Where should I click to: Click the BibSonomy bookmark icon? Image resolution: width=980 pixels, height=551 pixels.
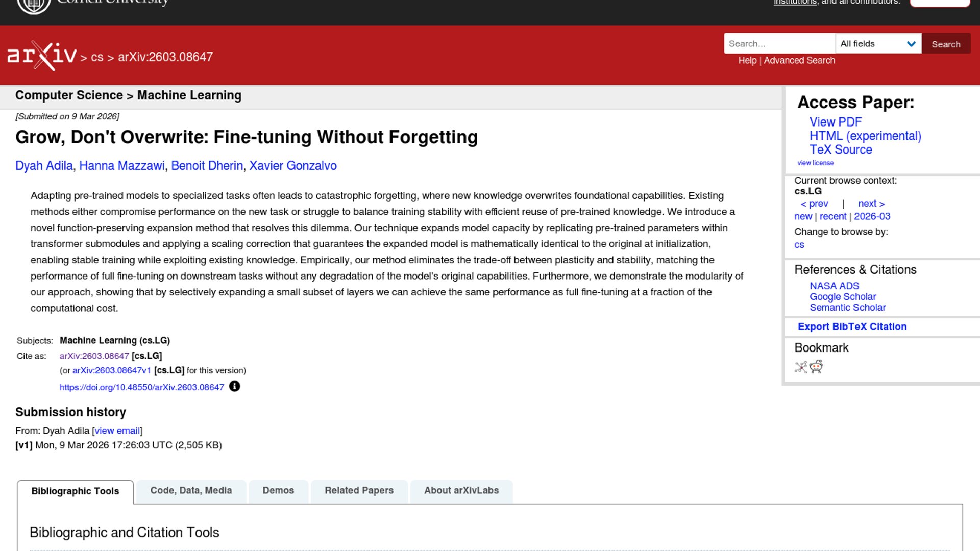click(801, 367)
